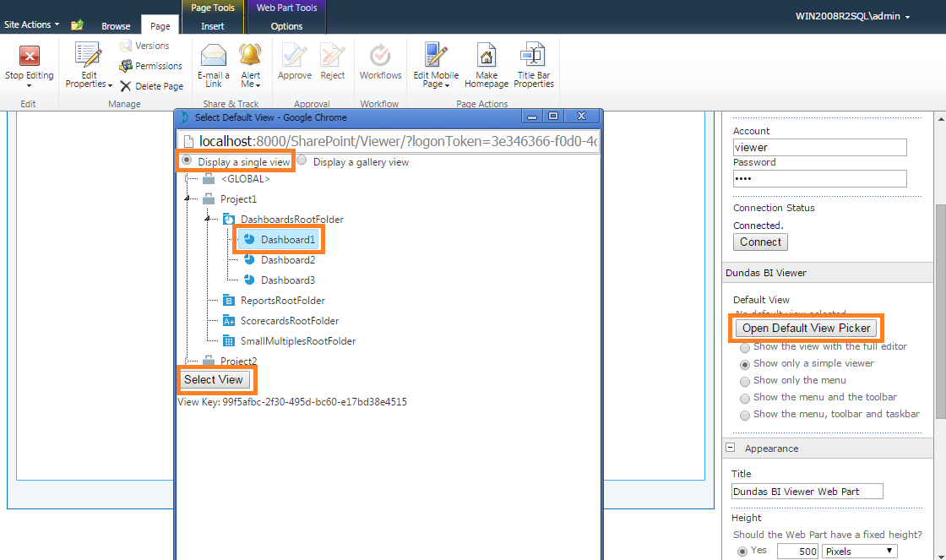Click the tool pane vertical scrollbar

(941, 312)
